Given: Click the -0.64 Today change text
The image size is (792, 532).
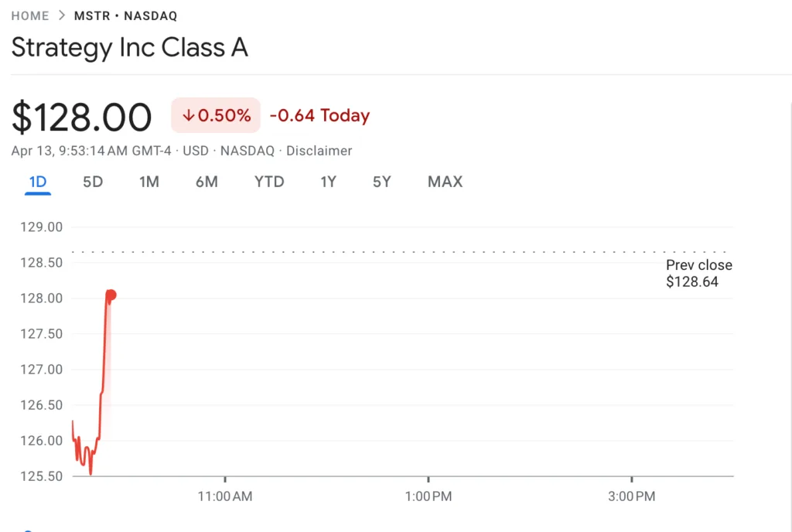Looking at the screenshot, I should [x=319, y=114].
